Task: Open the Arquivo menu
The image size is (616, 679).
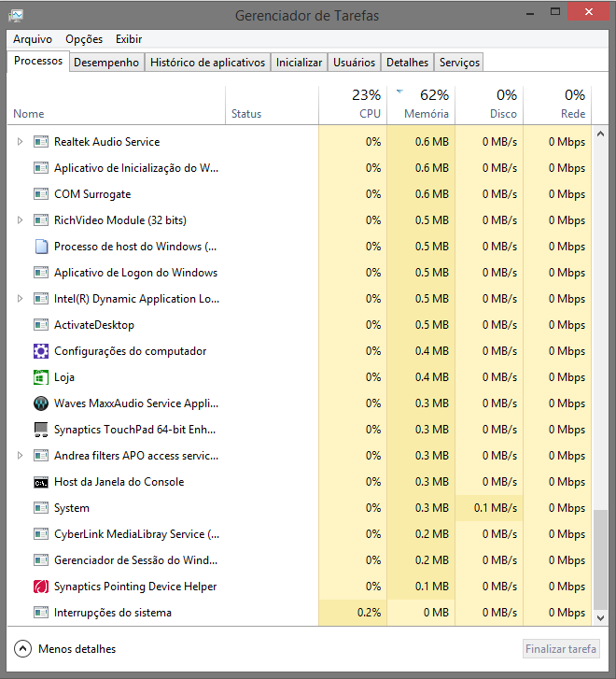Action: 33,39
